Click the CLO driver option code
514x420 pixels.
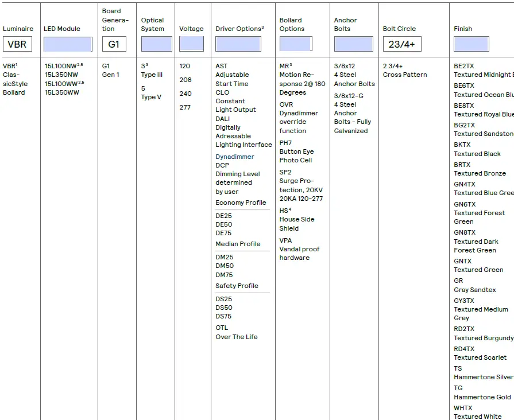point(222,92)
